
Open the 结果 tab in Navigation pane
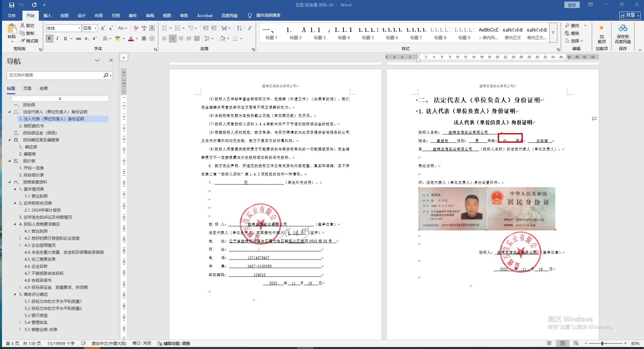(x=44, y=89)
